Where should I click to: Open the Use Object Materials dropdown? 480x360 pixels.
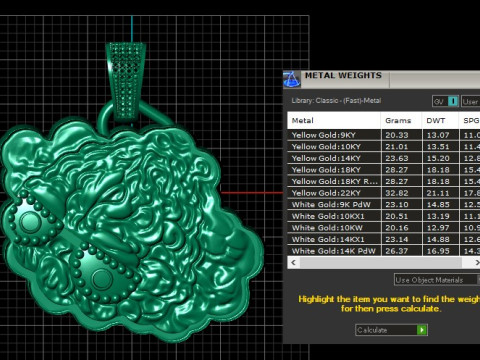[x=437, y=280]
